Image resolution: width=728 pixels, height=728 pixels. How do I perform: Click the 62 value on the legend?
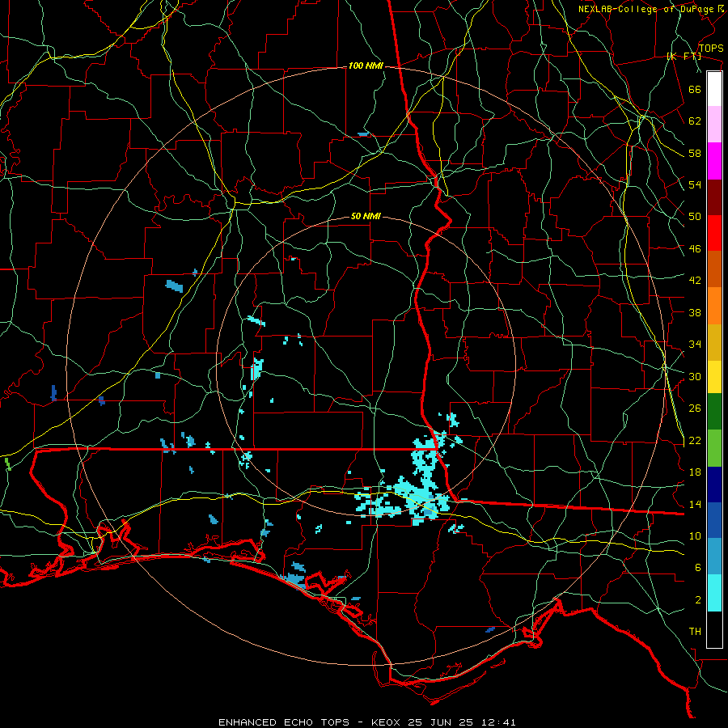(695, 121)
